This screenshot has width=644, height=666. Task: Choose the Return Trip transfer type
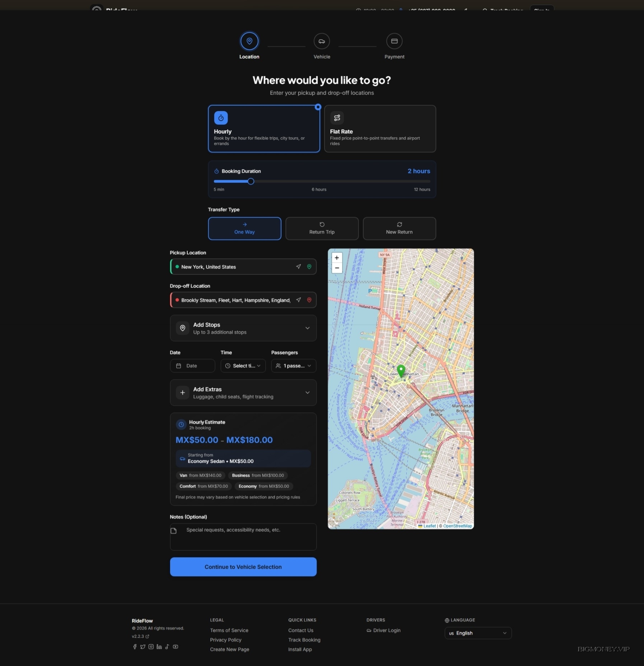tap(322, 228)
